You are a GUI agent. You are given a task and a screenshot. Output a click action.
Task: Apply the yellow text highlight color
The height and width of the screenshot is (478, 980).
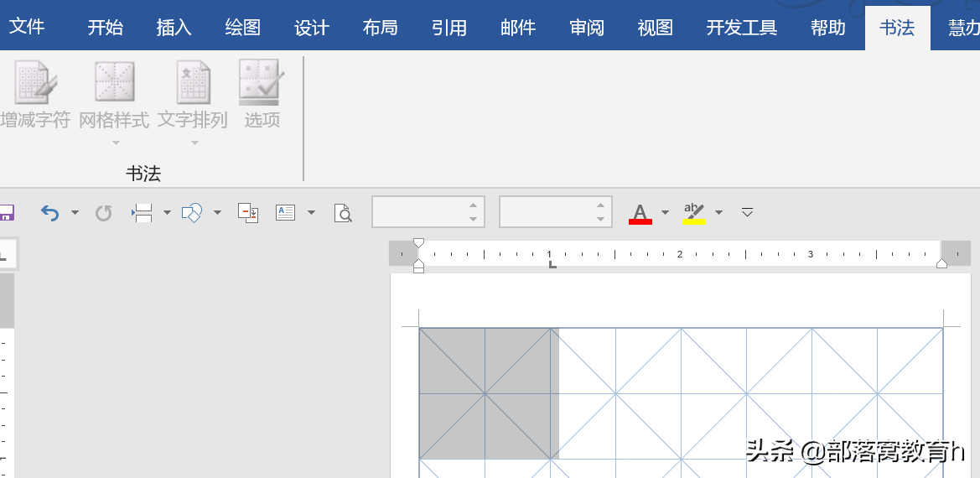[694, 213]
